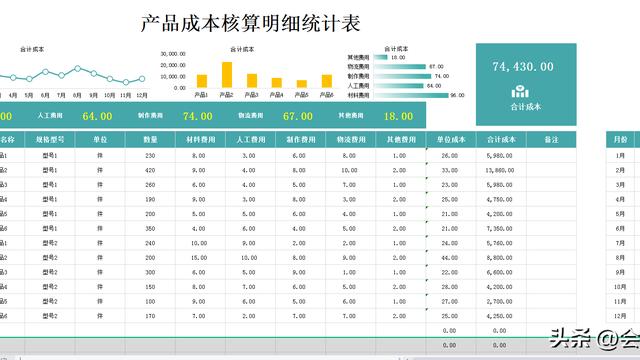Click 9月 in the month column
This screenshot has height=360, width=640.
(x=620, y=272)
